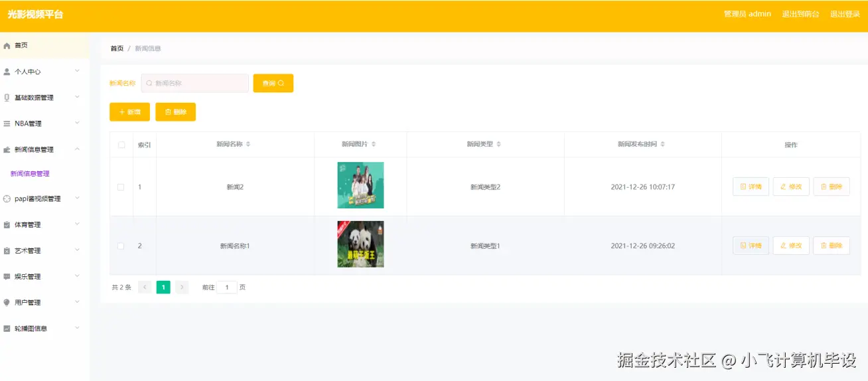Screen dimensions: 868x381
Task: Tick the checkbox for row 新闻名称1
Action: click(x=121, y=246)
